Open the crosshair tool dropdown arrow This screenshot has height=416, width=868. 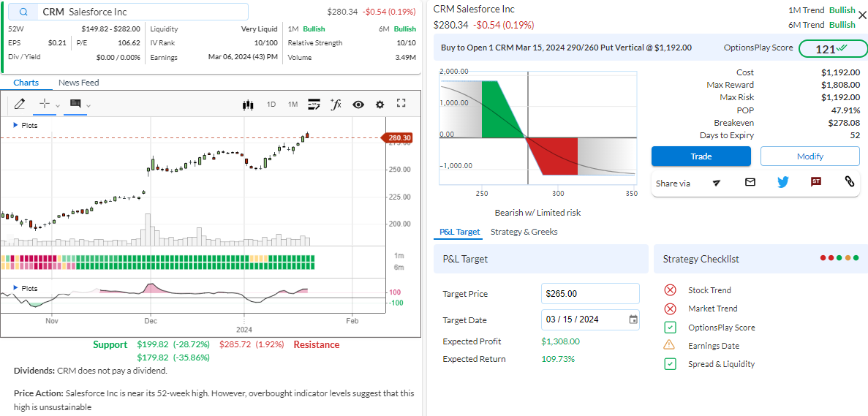[x=58, y=105]
